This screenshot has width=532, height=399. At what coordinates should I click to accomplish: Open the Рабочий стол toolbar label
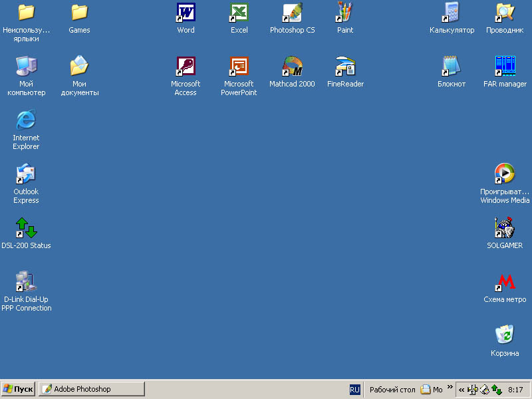pyautogui.click(x=392, y=390)
